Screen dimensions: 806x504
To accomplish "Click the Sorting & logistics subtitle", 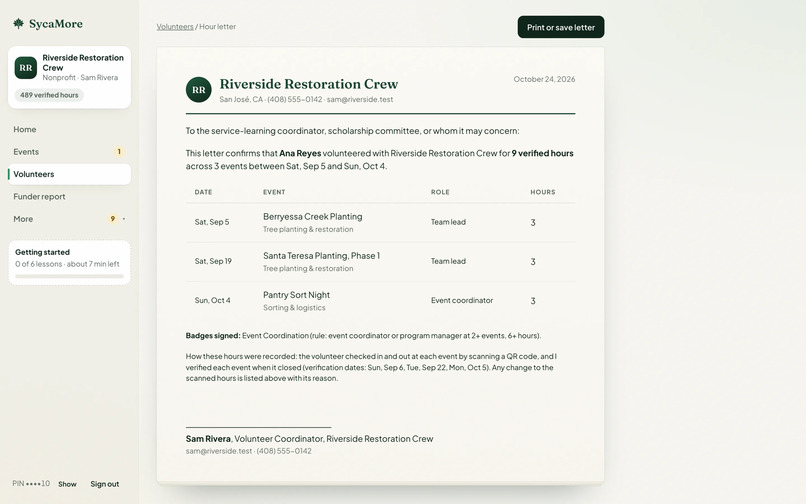I will [x=294, y=308].
